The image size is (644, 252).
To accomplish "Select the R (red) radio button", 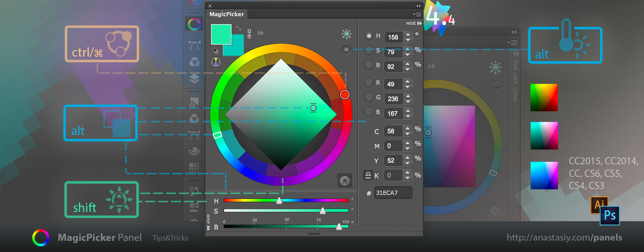I will tap(369, 83).
